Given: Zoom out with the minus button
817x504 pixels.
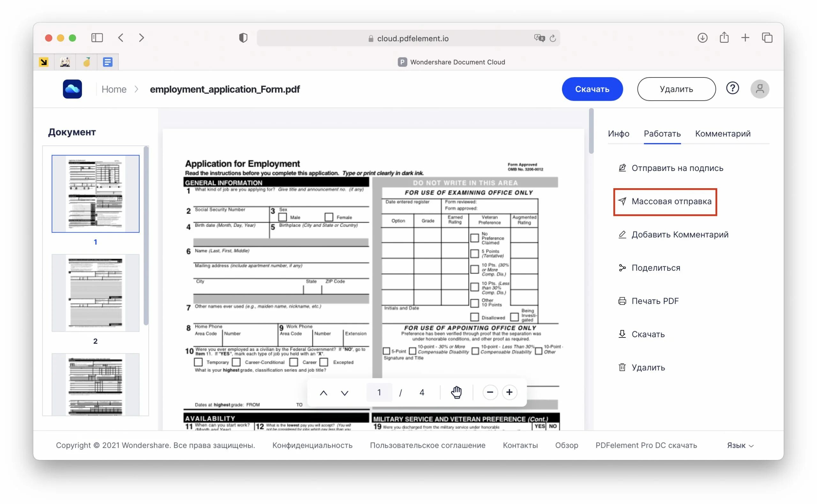Looking at the screenshot, I should 490,392.
